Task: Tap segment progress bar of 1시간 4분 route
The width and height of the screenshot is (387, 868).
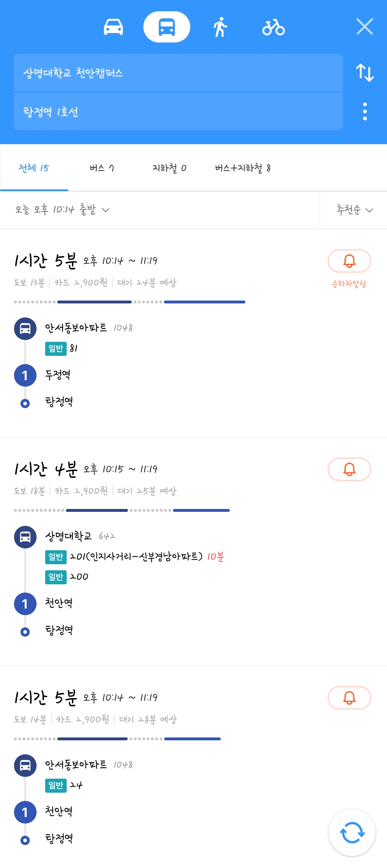Action: [x=122, y=510]
